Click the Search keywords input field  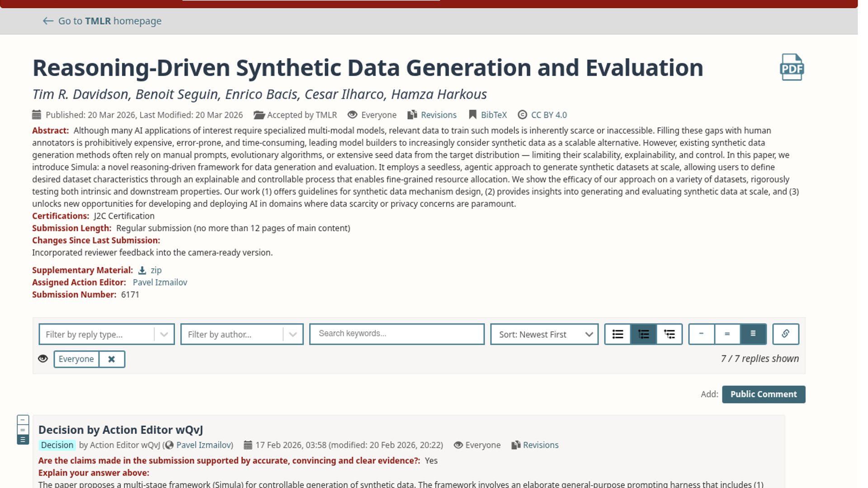[396, 333]
